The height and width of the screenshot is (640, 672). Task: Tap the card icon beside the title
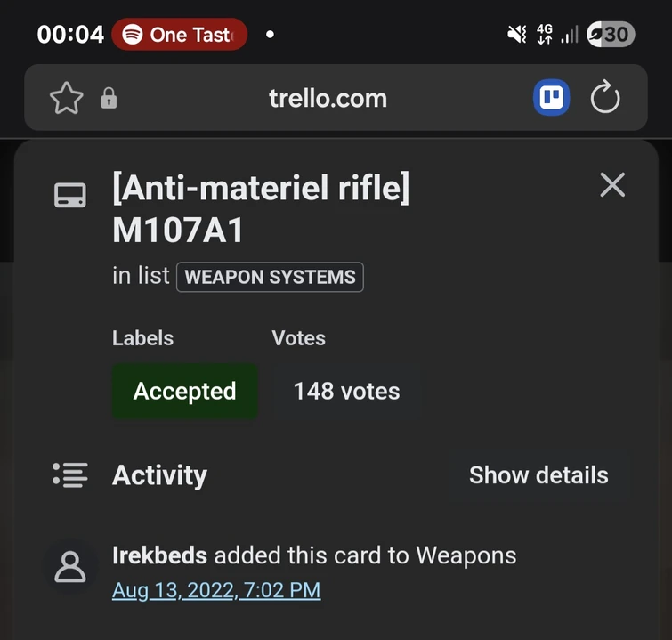[70, 196]
